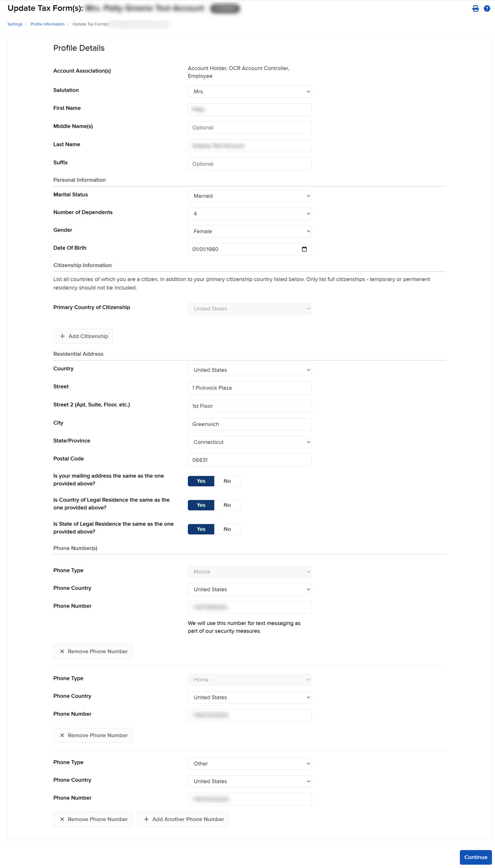Open the Salutation dropdown
This screenshot has width=495, height=868.
[249, 91]
